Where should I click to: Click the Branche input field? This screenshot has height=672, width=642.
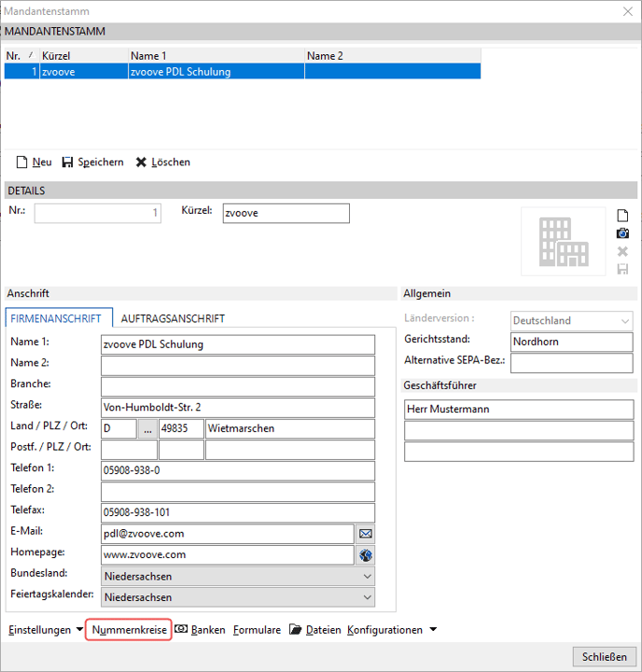(238, 386)
